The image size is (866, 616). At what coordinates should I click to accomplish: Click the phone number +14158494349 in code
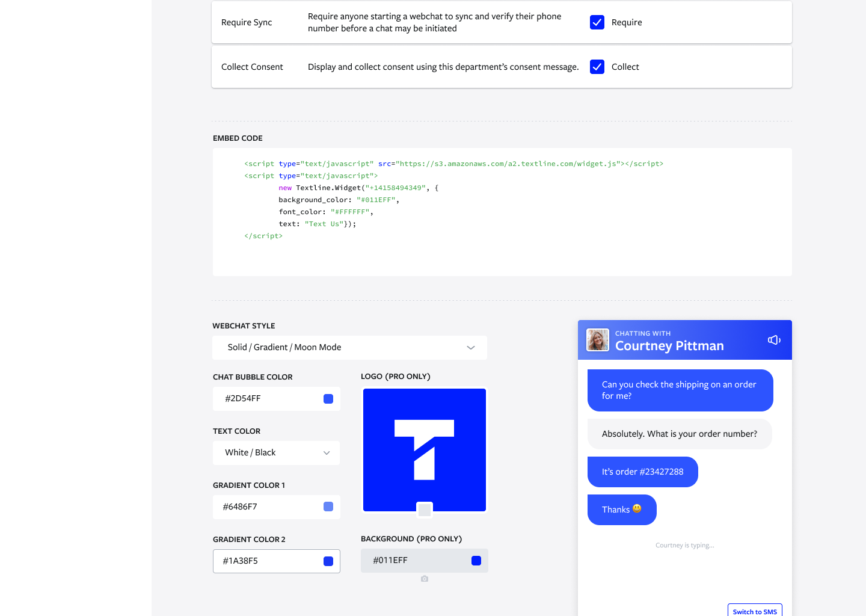(x=395, y=188)
